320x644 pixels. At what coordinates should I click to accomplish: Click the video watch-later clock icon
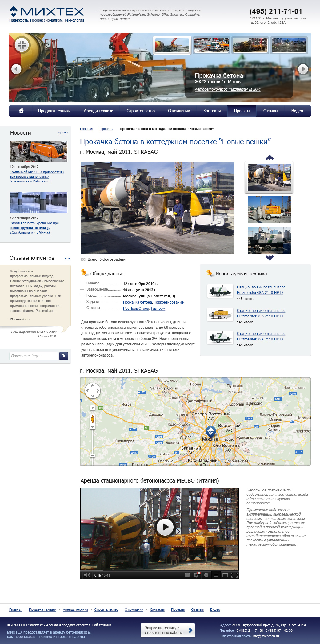[206, 575]
